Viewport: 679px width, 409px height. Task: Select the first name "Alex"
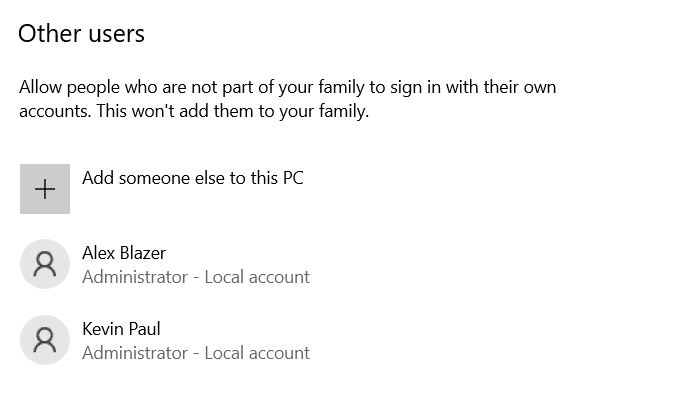click(x=99, y=253)
